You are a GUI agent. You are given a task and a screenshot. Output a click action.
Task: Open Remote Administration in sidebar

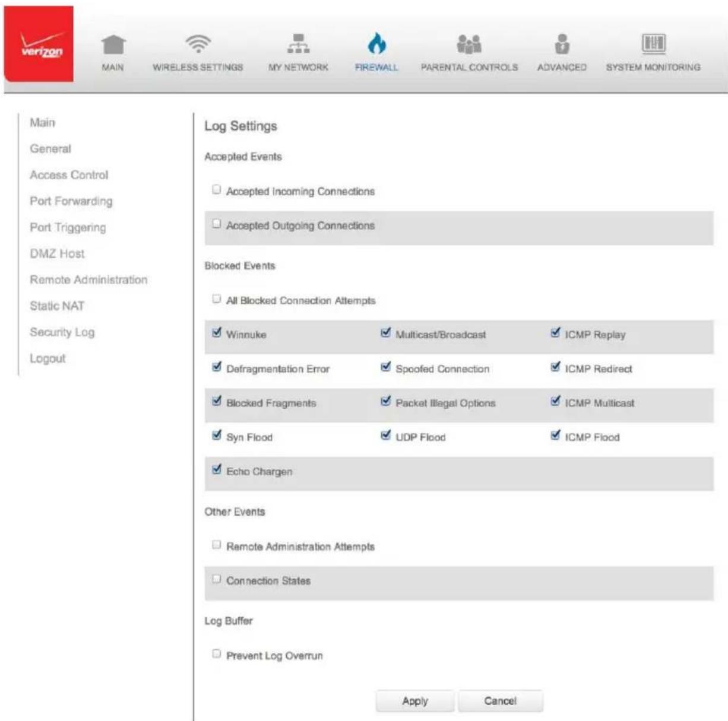click(x=88, y=279)
